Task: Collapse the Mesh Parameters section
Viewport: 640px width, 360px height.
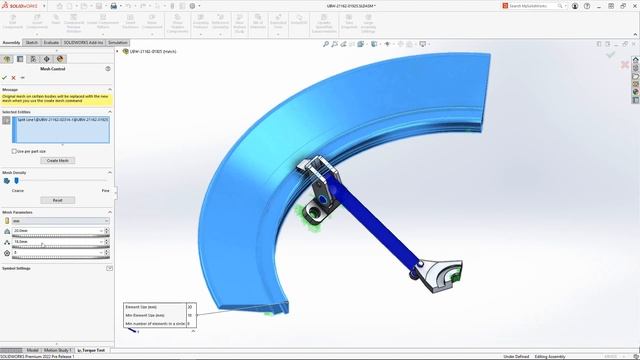Action: (109, 212)
